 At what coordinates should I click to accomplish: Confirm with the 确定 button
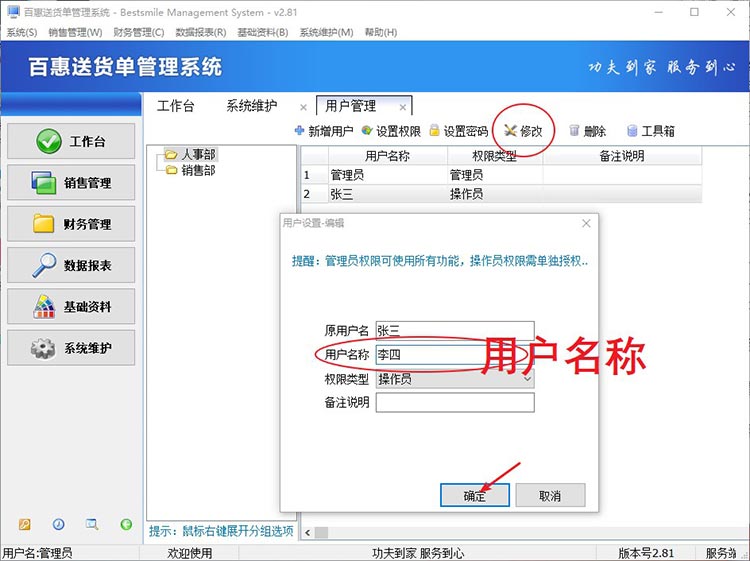tap(474, 495)
